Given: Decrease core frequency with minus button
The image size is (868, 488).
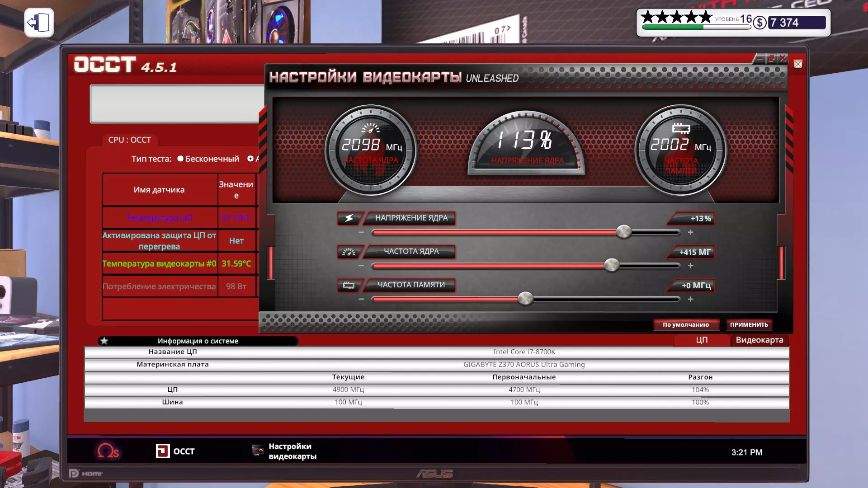Looking at the screenshot, I should [361, 266].
